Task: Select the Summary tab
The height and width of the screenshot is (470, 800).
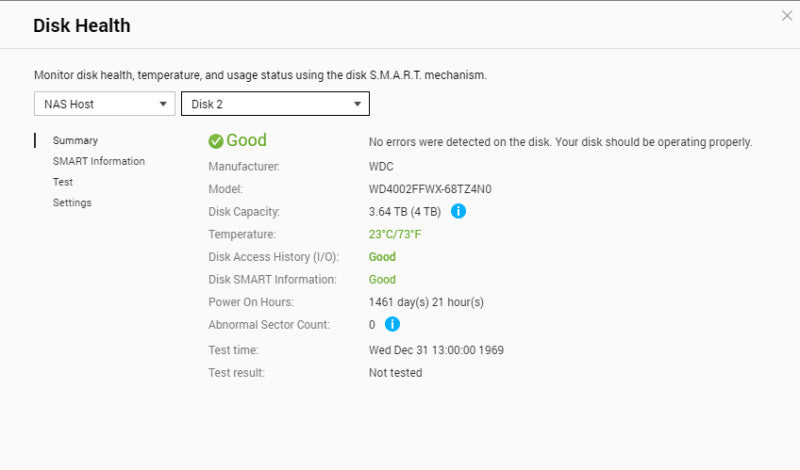Action: point(75,140)
